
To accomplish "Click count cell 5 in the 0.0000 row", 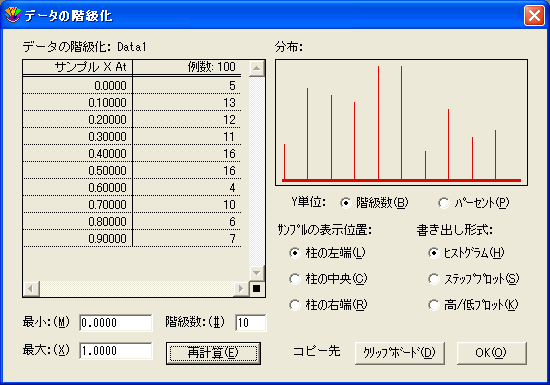I will (187, 86).
